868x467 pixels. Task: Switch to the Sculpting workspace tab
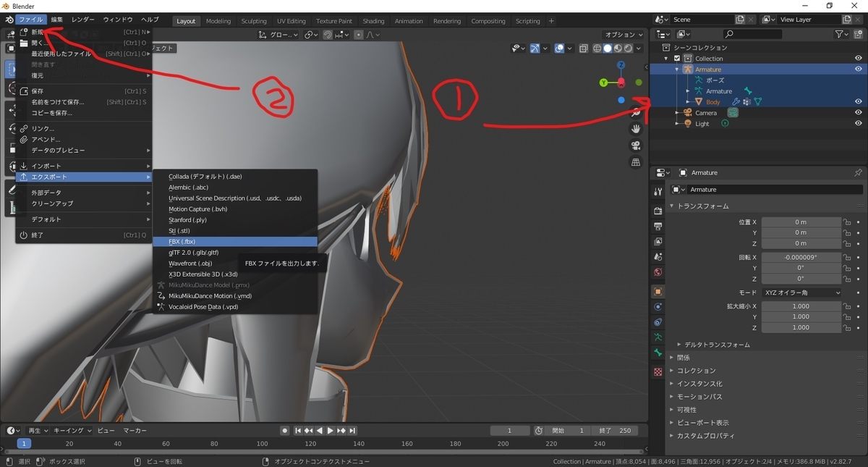pyautogui.click(x=254, y=21)
